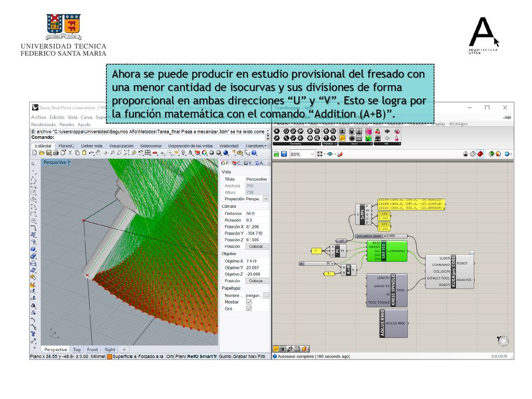Open the Edición menu in Rhino
The width and height of the screenshot is (532, 399).
point(57,117)
